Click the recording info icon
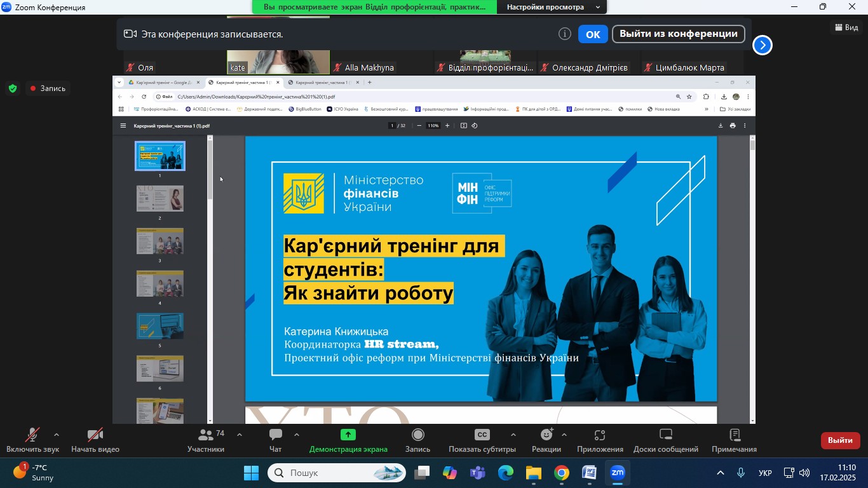 click(x=565, y=34)
